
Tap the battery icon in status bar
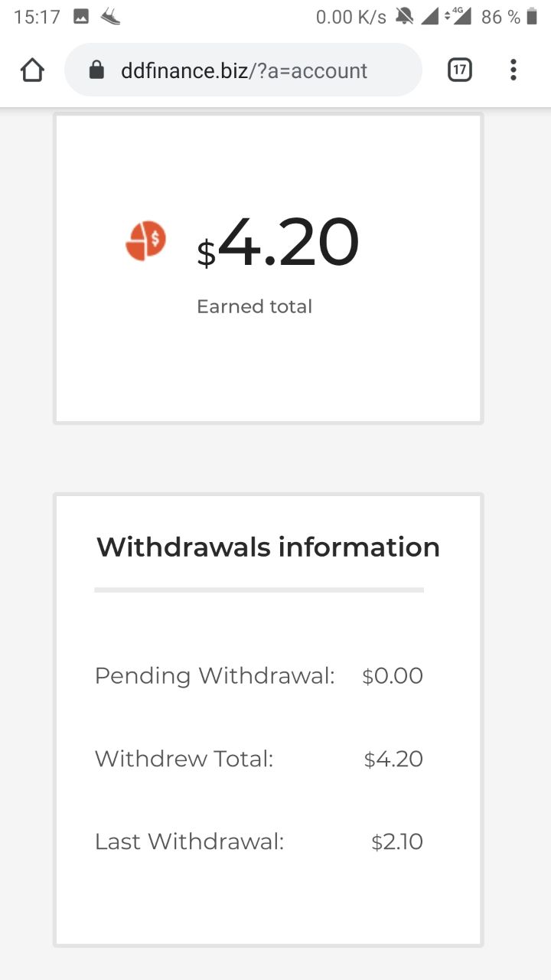pyautogui.click(x=532, y=17)
